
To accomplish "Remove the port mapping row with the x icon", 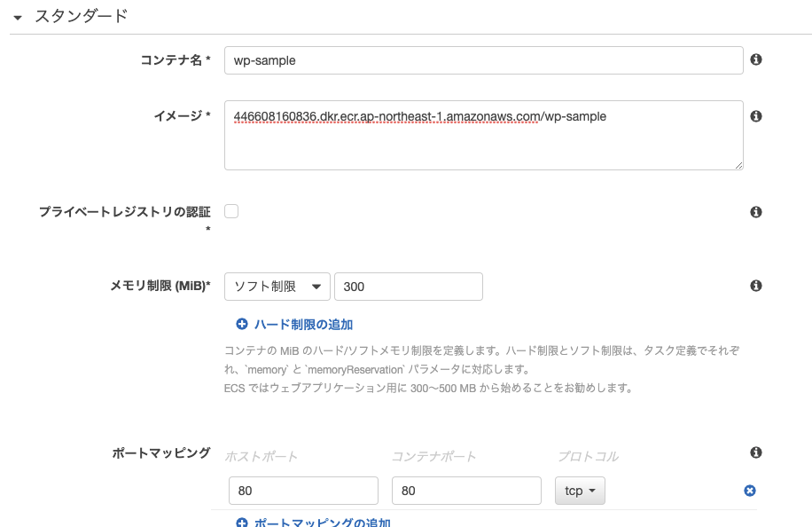I will tap(750, 491).
